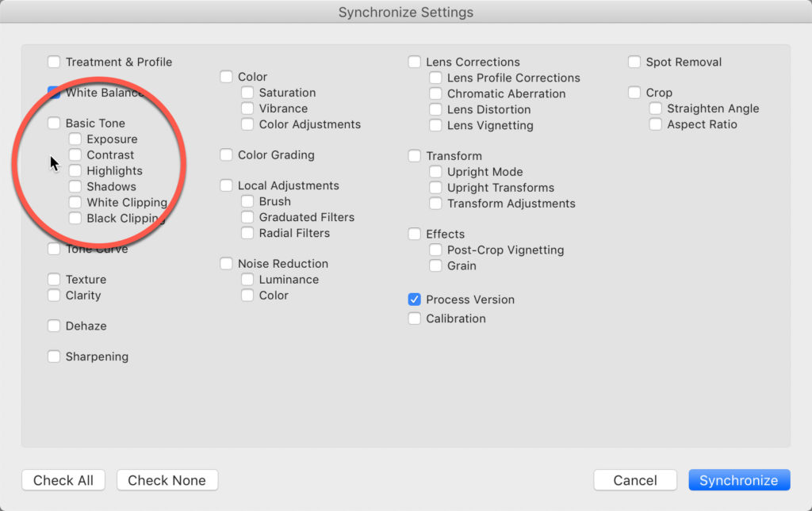Enable the Treatment & Profile checkbox

click(x=54, y=62)
